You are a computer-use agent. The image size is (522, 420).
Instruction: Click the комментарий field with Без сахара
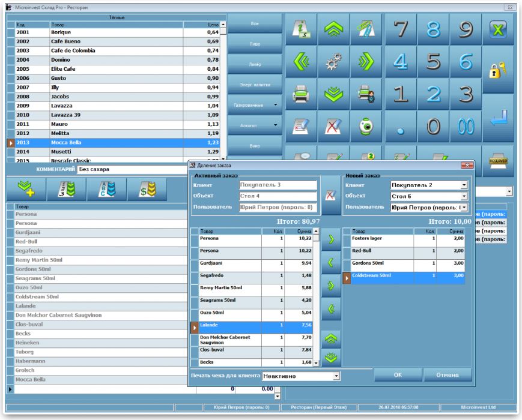[133, 169]
